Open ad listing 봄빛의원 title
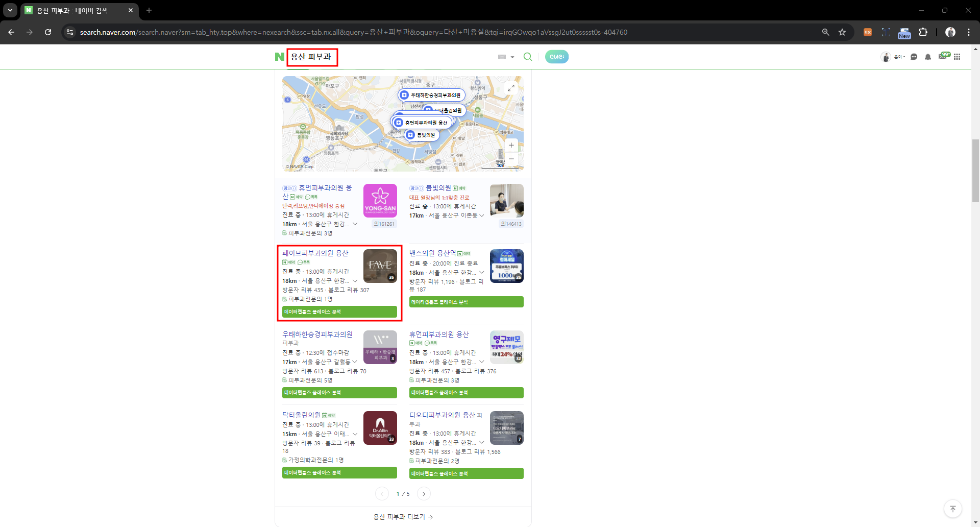 click(438, 188)
